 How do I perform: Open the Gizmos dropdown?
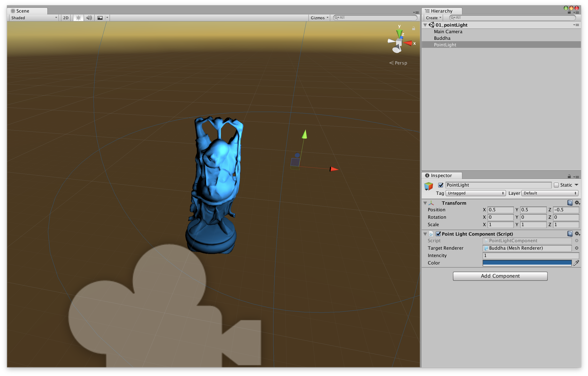point(319,17)
